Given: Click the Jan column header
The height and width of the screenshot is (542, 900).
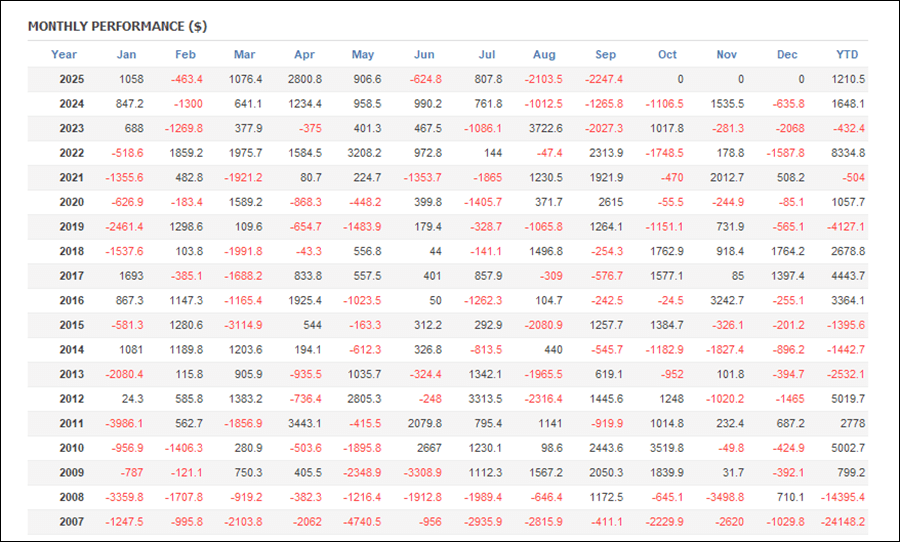Looking at the screenshot, I should [127, 55].
